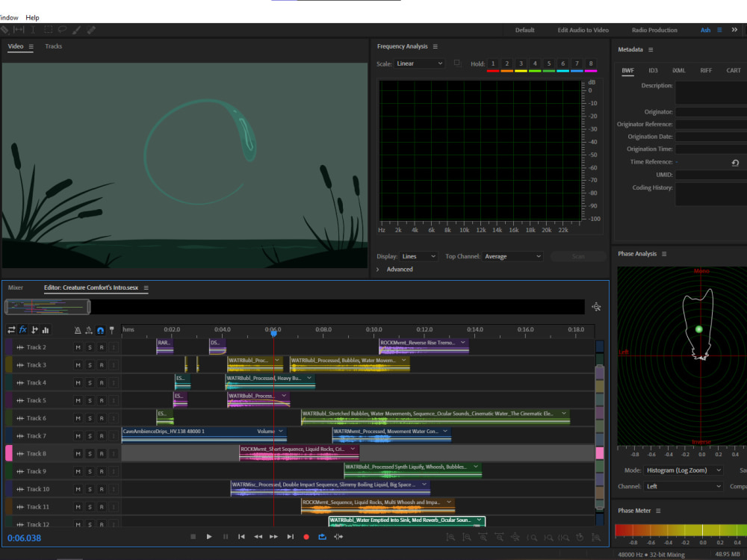Click Hold button 5
Screen dimensions: 747x560
(549, 63)
